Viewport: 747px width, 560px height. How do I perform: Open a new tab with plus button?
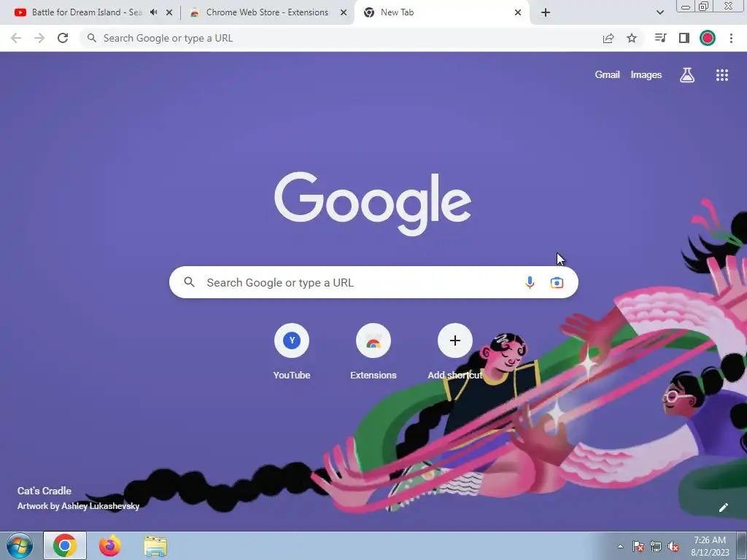tap(546, 13)
